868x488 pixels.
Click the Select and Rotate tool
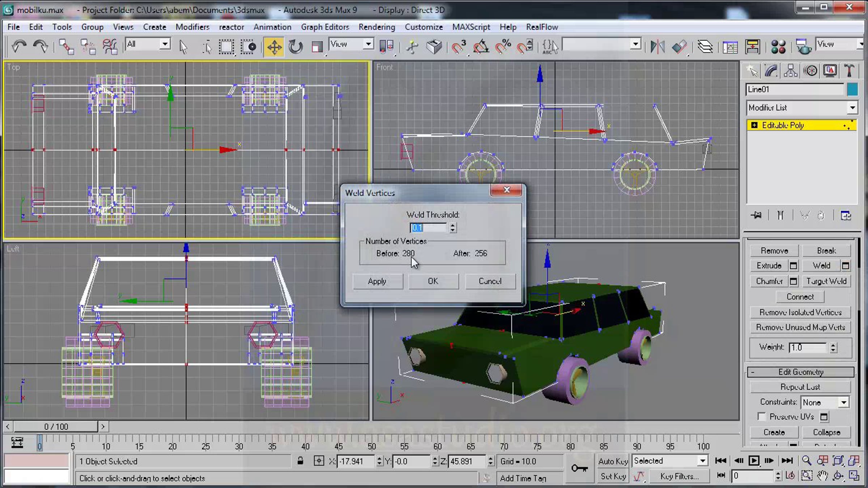click(295, 47)
